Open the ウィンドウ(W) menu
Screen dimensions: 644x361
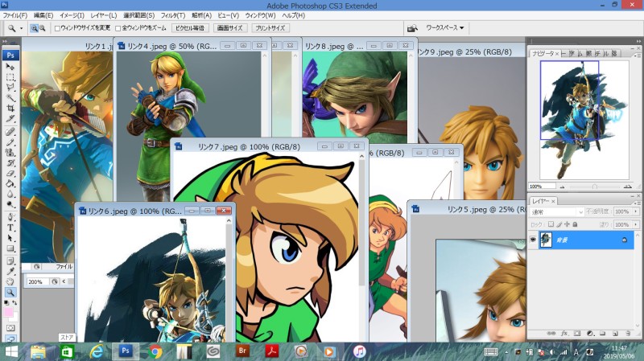point(260,15)
